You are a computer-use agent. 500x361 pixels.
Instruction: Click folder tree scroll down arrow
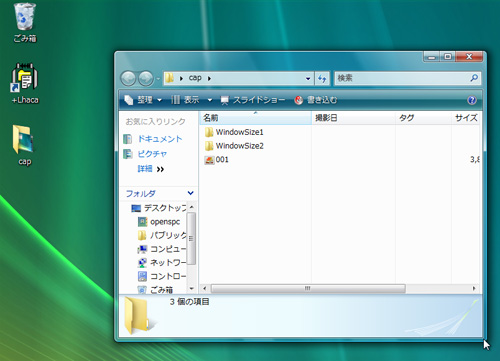click(192, 289)
